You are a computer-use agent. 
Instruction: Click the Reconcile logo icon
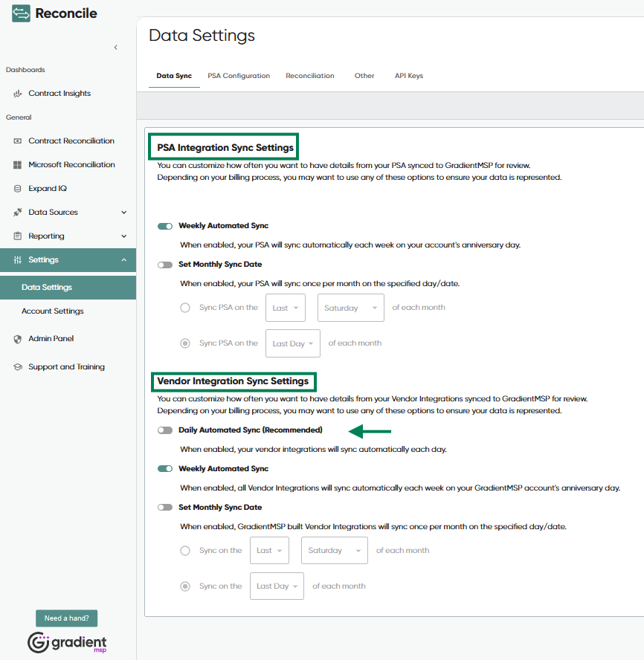21,13
